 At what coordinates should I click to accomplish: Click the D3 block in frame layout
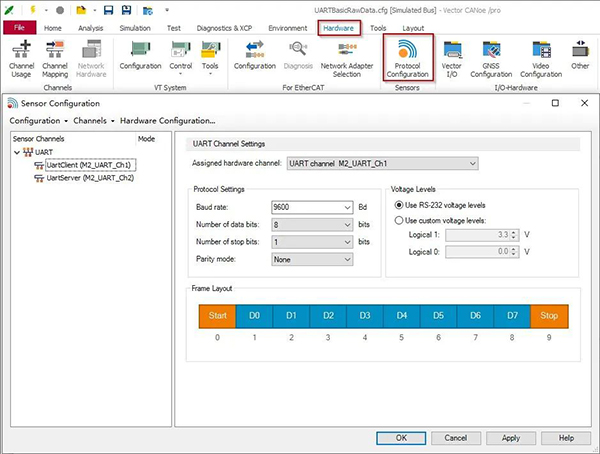click(x=364, y=316)
